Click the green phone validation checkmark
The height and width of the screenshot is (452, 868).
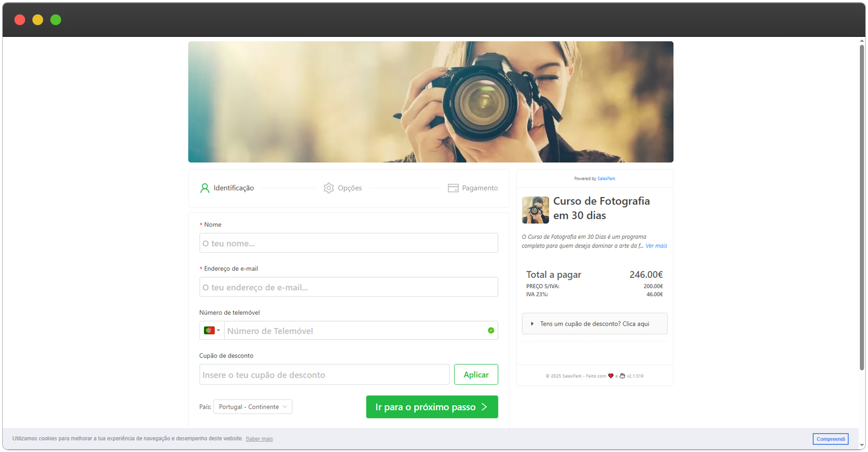[x=491, y=330]
